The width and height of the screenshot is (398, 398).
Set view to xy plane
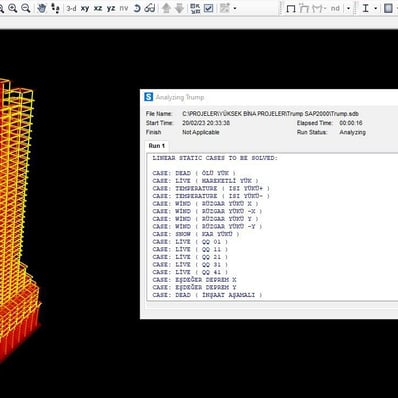coord(85,8)
